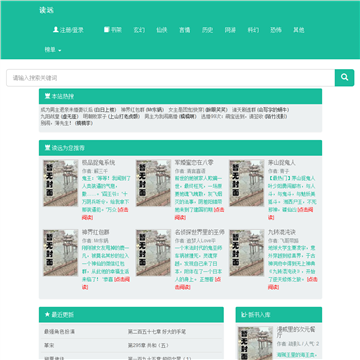Click the magnifier search button

[x=344, y=78]
